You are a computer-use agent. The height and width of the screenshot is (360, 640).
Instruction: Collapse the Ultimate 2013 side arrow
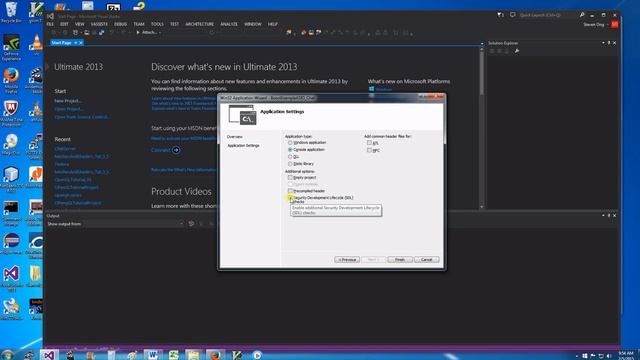click(48, 67)
